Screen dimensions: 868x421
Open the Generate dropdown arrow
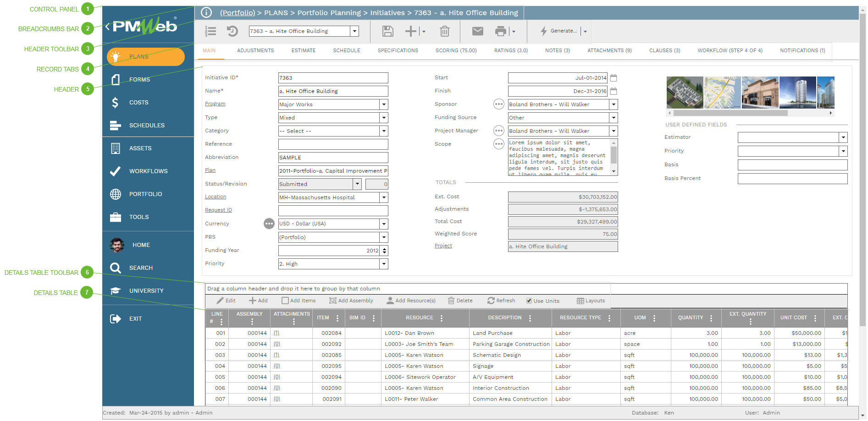click(585, 31)
